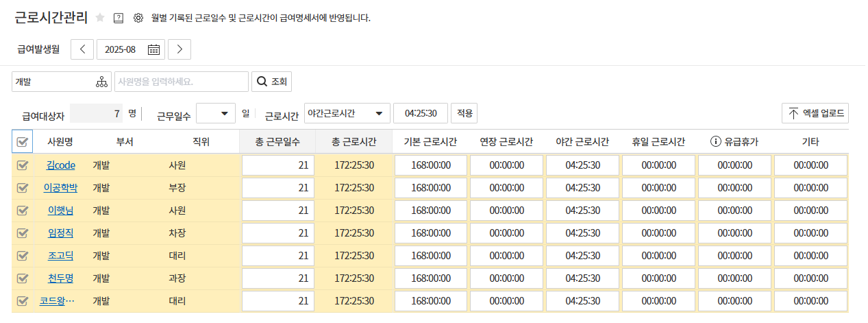The height and width of the screenshot is (323, 868).
Task: Toggle the select-all header checkbox
Action: coord(23,142)
